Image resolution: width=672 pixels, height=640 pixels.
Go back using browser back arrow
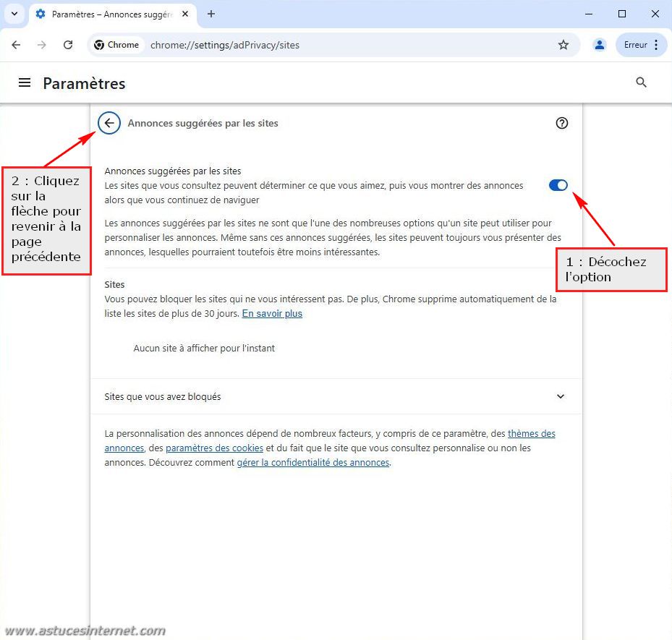coord(16,45)
